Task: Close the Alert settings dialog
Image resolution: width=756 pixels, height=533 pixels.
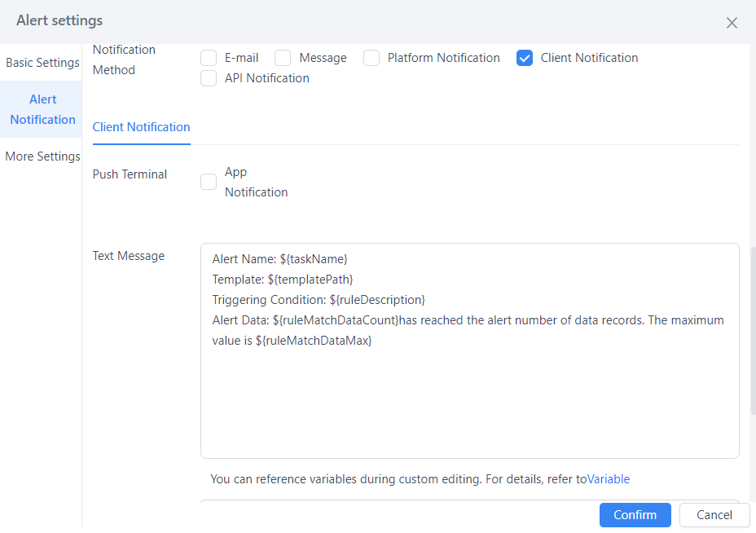Action: click(732, 23)
